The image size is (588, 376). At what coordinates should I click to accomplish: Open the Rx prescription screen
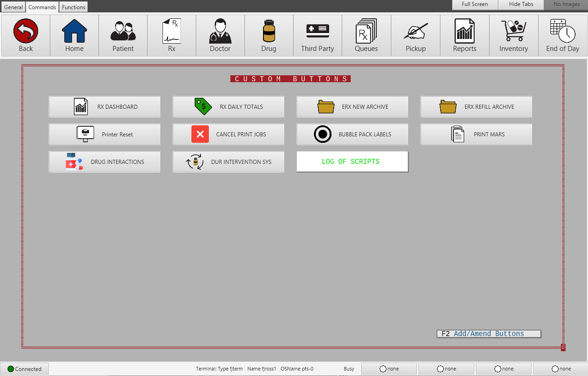(x=172, y=35)
